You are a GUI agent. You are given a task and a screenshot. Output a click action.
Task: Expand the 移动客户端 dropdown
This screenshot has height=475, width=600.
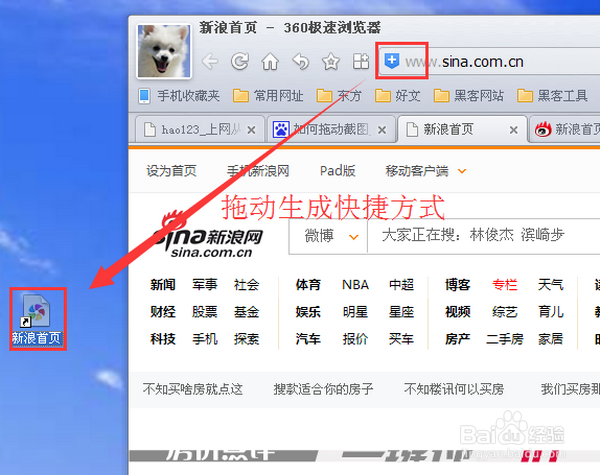tap(425, 171)
